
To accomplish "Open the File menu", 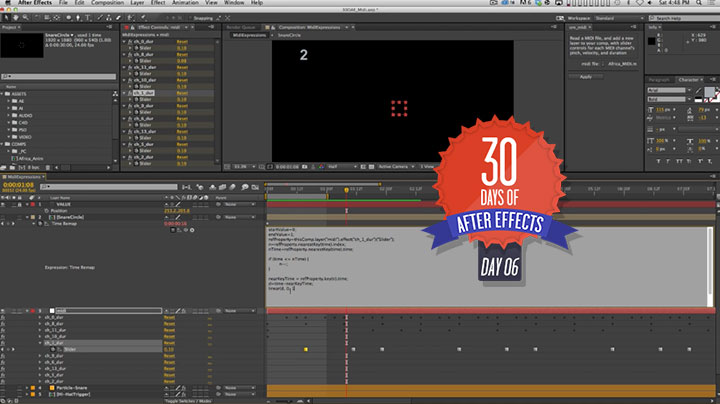I will (63, 3).
